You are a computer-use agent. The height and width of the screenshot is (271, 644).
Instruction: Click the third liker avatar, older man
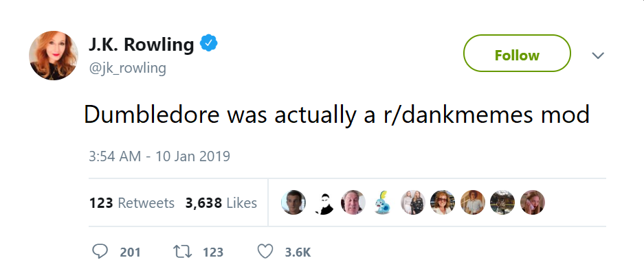pos(353,202)
